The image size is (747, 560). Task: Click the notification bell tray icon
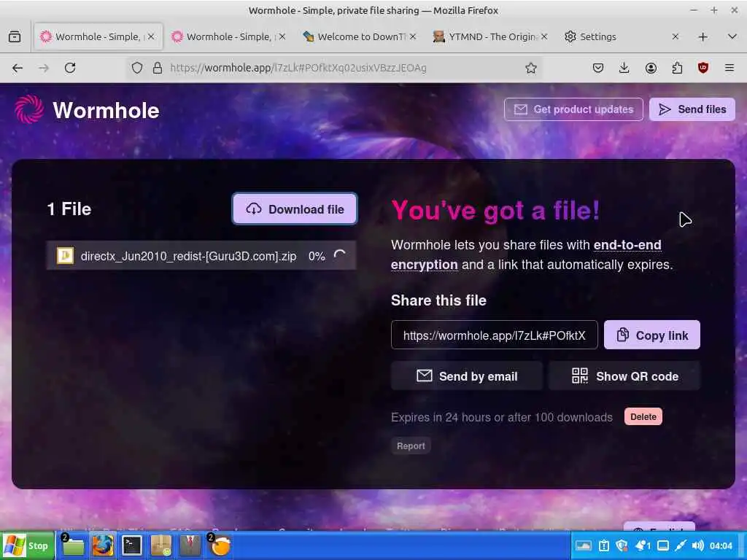[643, 545]
